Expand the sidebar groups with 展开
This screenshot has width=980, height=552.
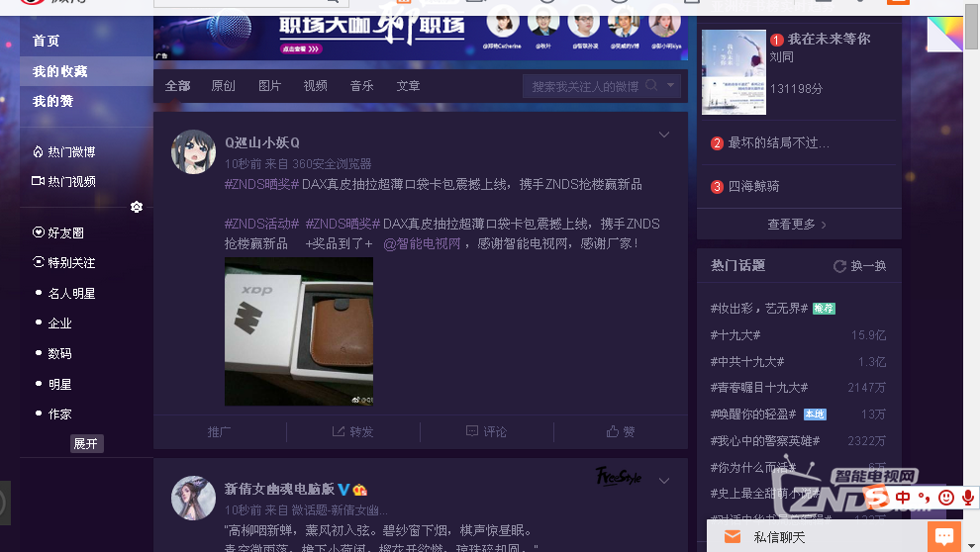(x=86, y=444)
